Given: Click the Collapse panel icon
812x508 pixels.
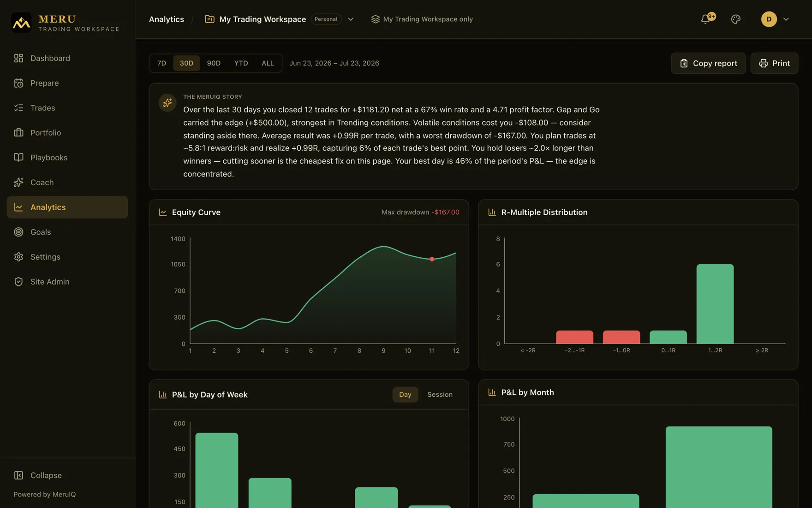Looking at the screenshot, I should (x=18, y=475).
